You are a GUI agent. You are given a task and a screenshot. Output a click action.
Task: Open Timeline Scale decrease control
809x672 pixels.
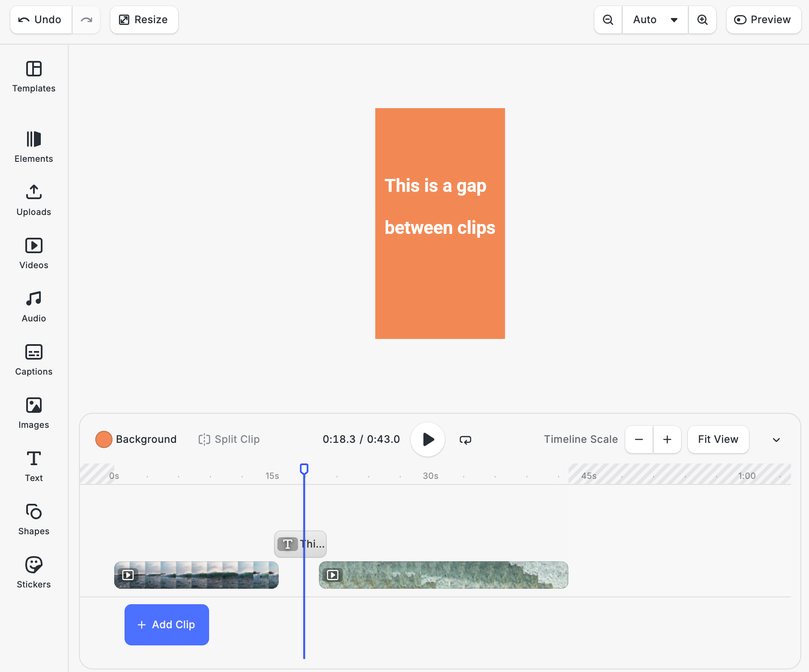tap(639, 439)
